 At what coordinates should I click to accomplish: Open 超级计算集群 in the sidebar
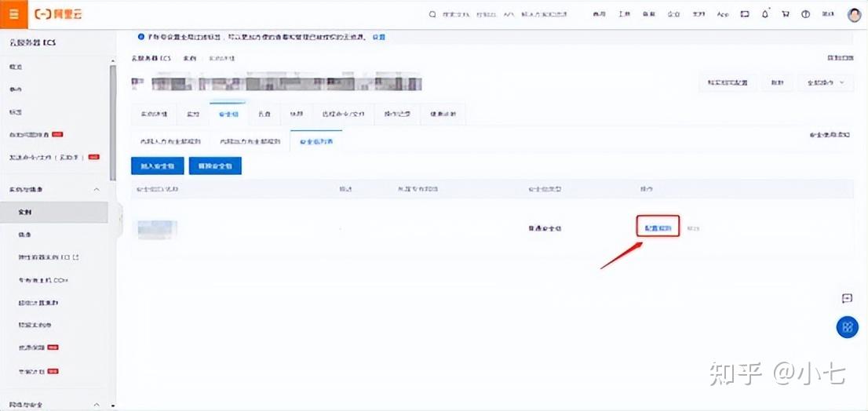click(x=38, y=303)
